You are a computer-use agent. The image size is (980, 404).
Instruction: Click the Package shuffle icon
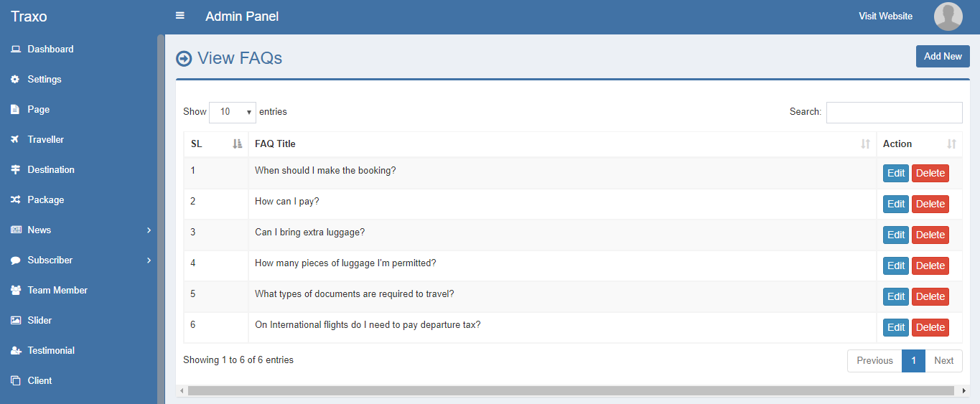[15, 200]
